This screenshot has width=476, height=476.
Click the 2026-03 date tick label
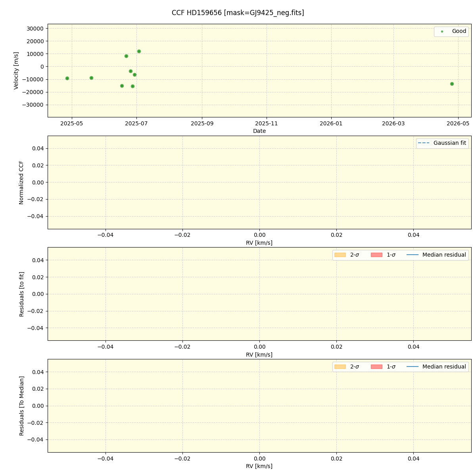coord(393,123)
